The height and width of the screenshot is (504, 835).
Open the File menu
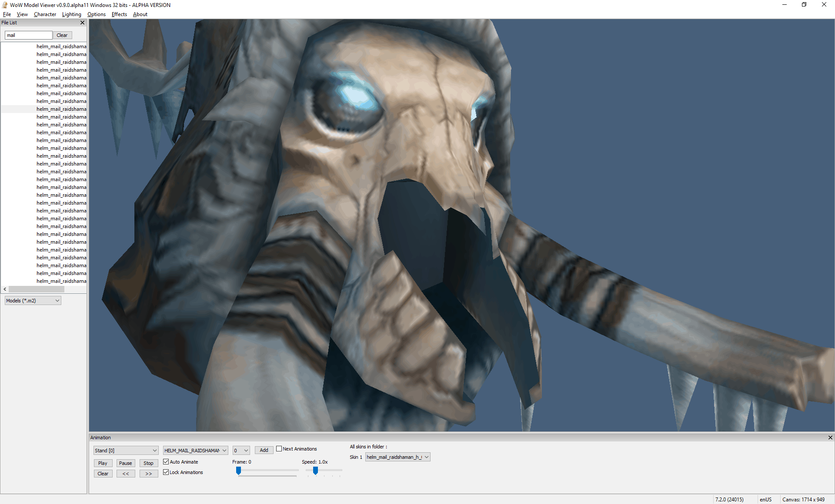[7, 14]
